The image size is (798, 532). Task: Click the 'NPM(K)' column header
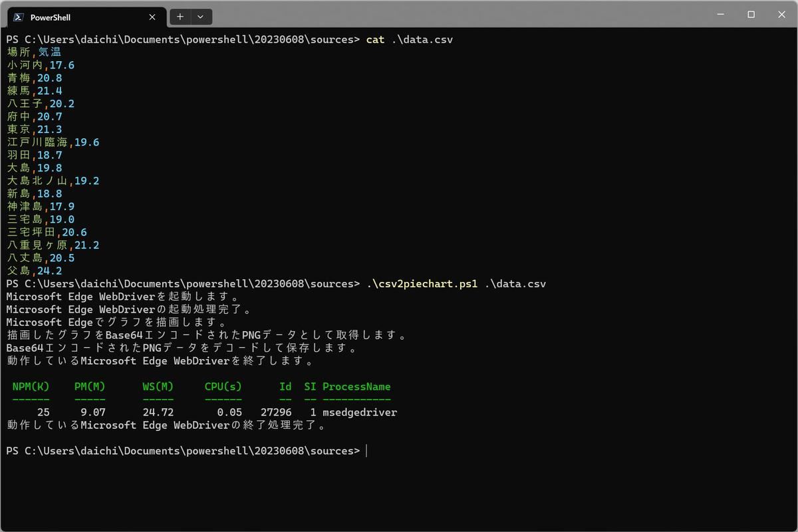[31, 386]
